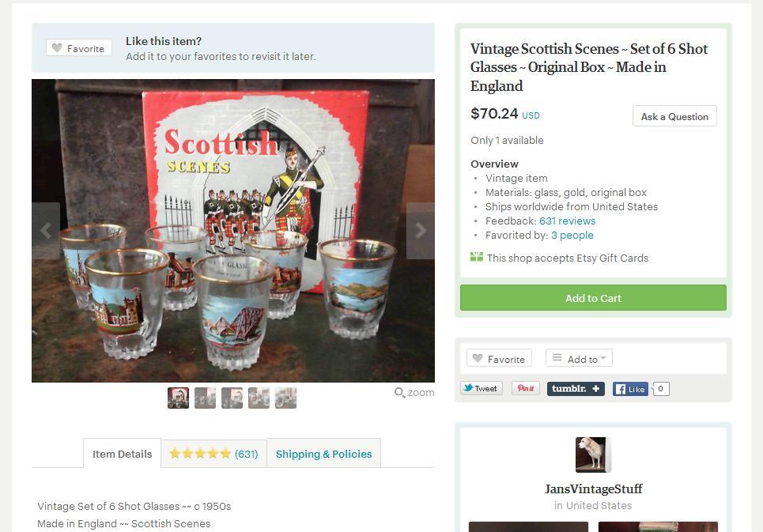Share listing with the Tweet button

[x=482, y=389]
